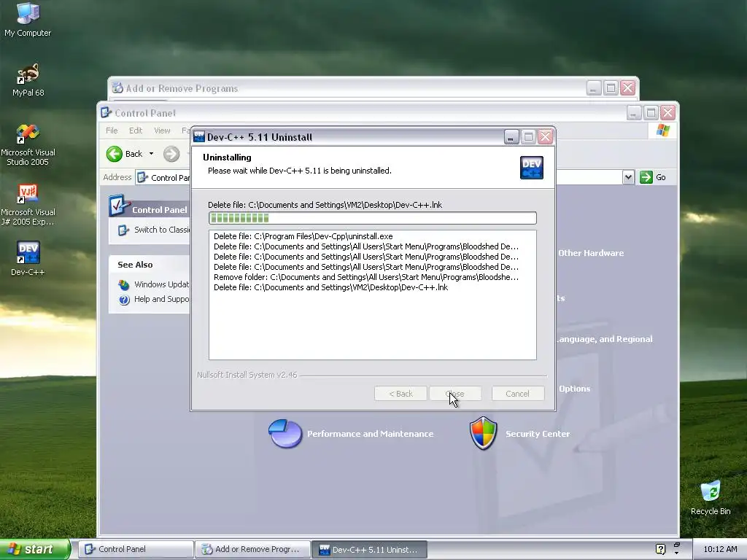Click the last Dev-C++.lnk log line
This screenshot has width=747, height=560.
tap(330, 287)
